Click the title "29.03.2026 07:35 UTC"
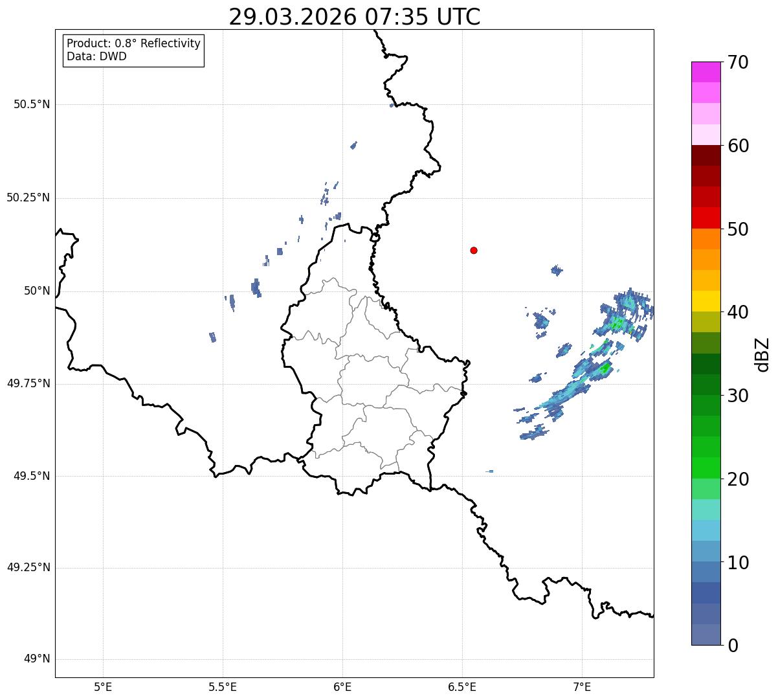 pos(355,17)
